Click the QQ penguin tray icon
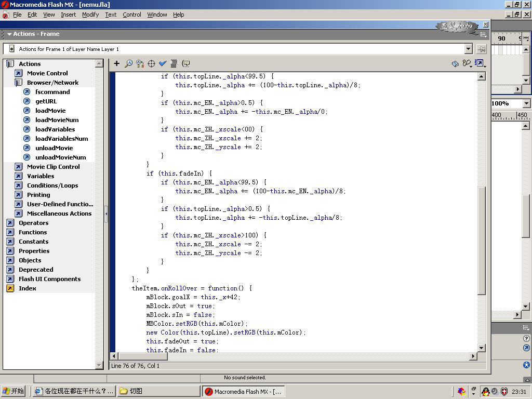 [486, 392]
